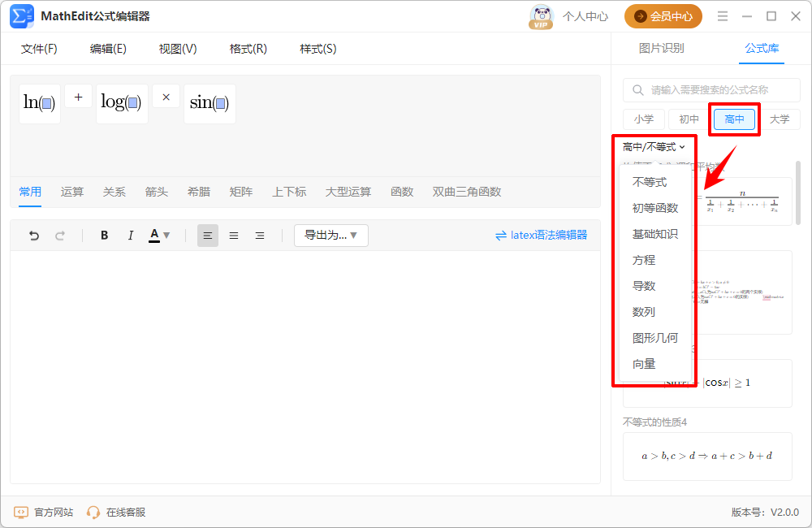Open the 编辑(E) menu
The height and width of the screenshot is (528, 812).
108,49
